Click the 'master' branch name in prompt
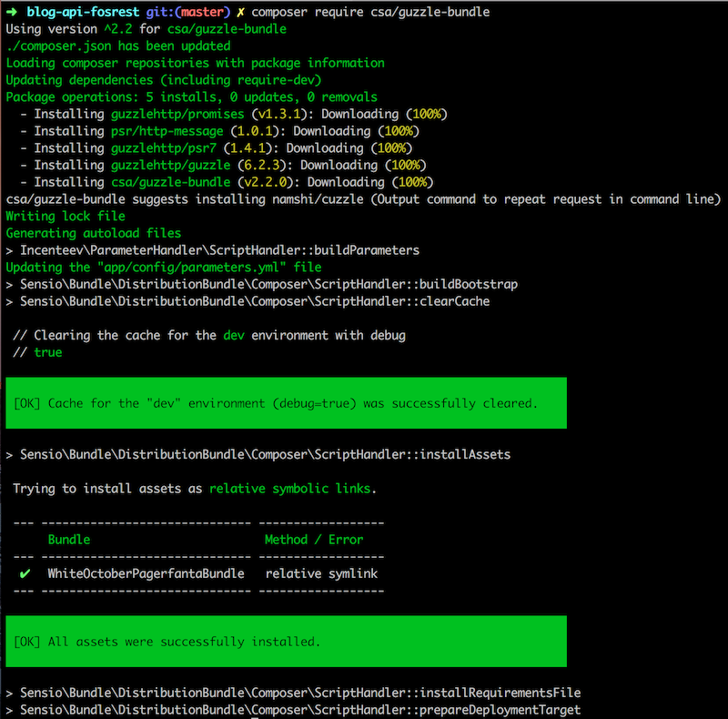 (202, 12)
